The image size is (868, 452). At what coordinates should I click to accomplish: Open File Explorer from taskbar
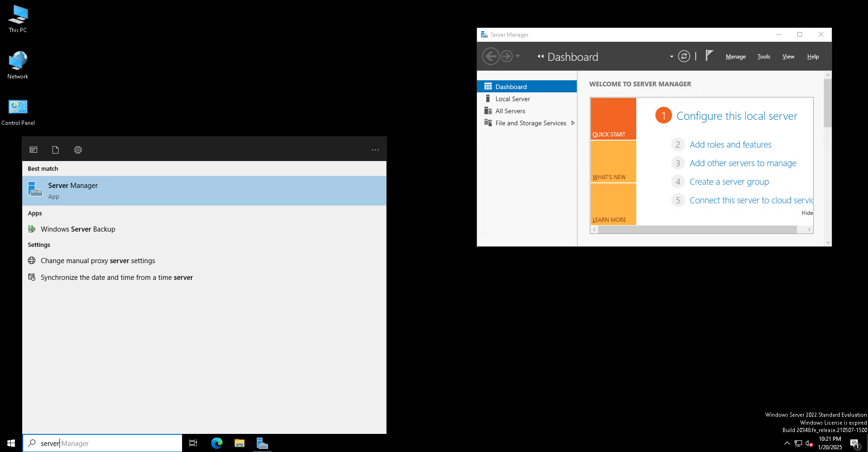pyautogui.click(x=239, y=443)
